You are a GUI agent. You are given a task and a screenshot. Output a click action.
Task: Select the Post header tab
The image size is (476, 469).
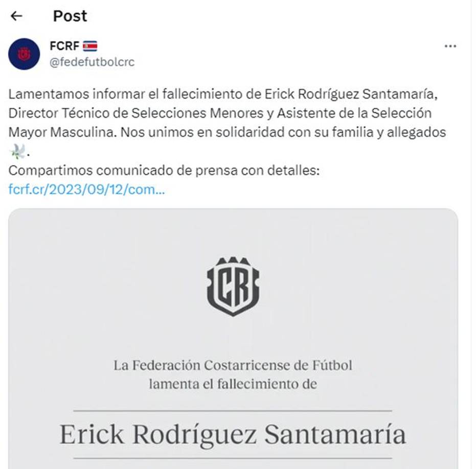tap(69, 16)
